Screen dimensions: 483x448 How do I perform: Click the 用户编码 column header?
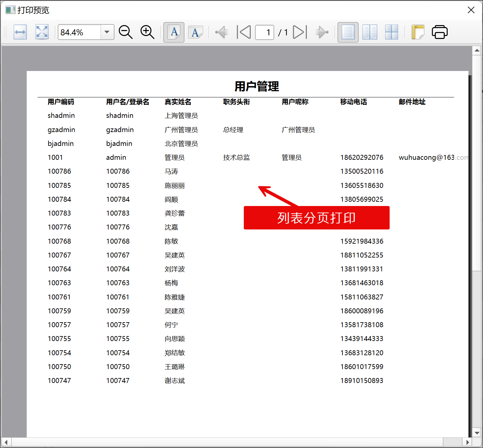[61, 102]
